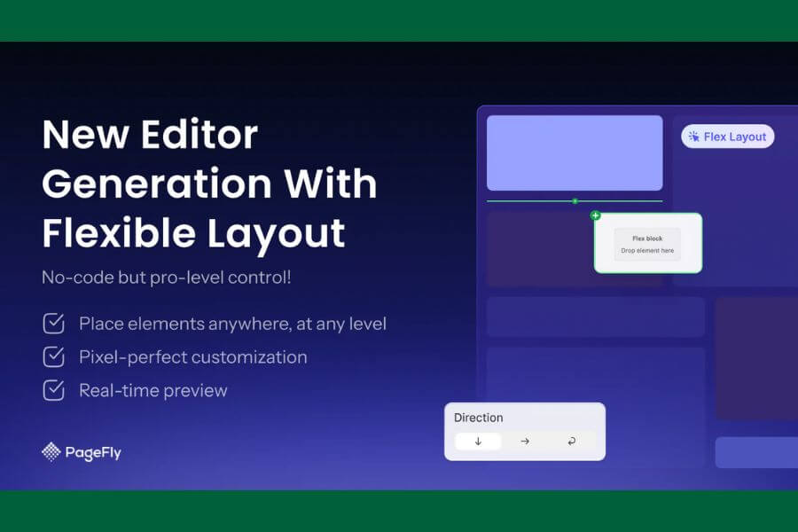Image resolution: width=798 pixels, height=532 pixels.
Task: Select the bright blue bar at bottom right
Action: tap(756, 452)
